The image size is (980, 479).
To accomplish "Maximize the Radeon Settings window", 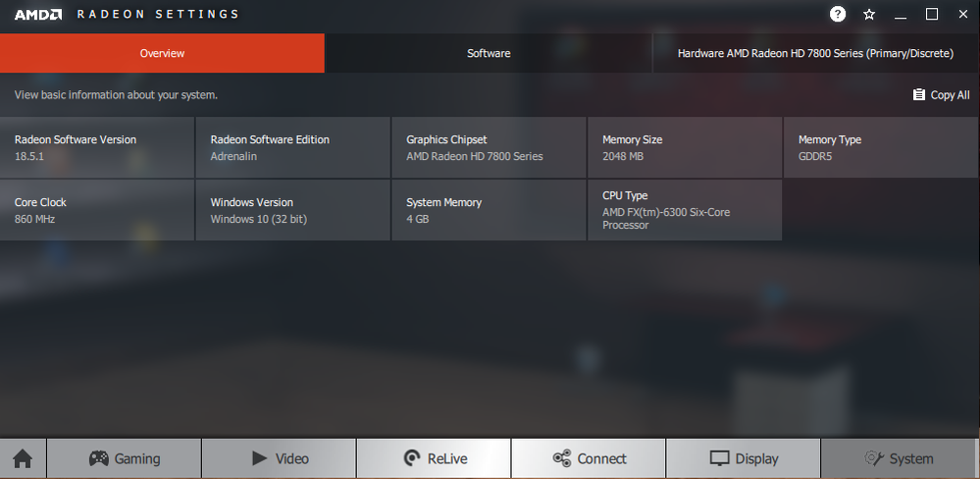I will click(x=932, y=14).
